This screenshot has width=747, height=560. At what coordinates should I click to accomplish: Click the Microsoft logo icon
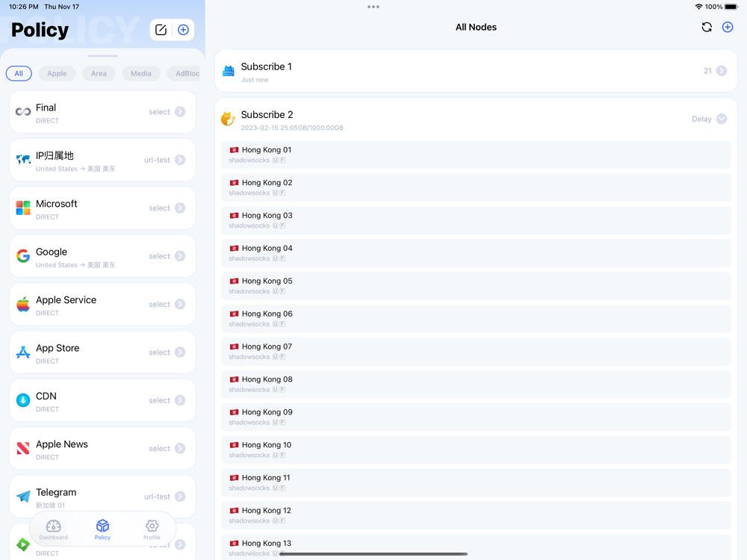[23, 208]
